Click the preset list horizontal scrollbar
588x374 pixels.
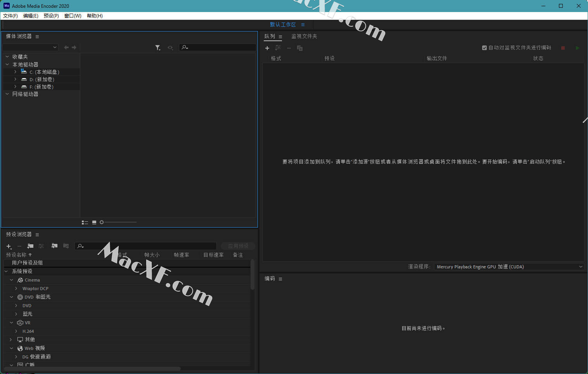(92, 369)
